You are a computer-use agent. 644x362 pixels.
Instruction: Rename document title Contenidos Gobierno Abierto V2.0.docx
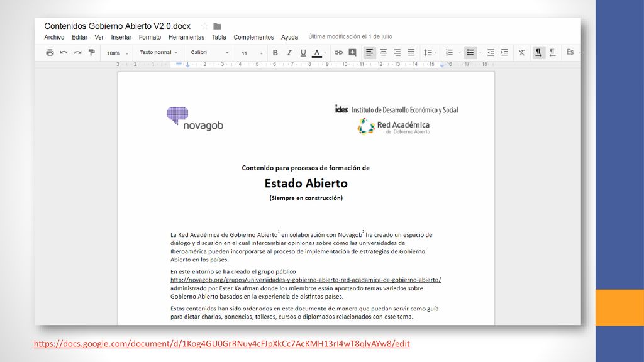[118, 26]
